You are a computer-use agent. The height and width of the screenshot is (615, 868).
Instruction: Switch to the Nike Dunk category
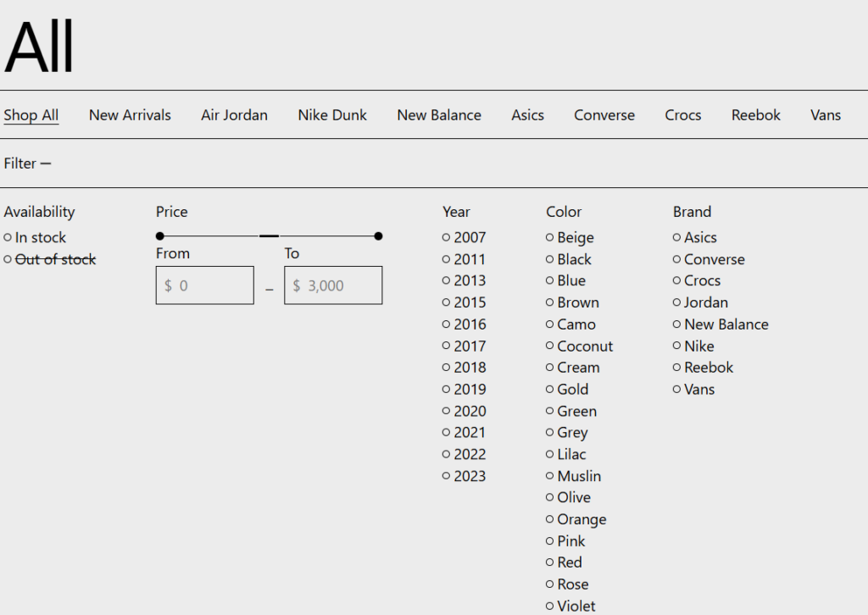(332, 115)
